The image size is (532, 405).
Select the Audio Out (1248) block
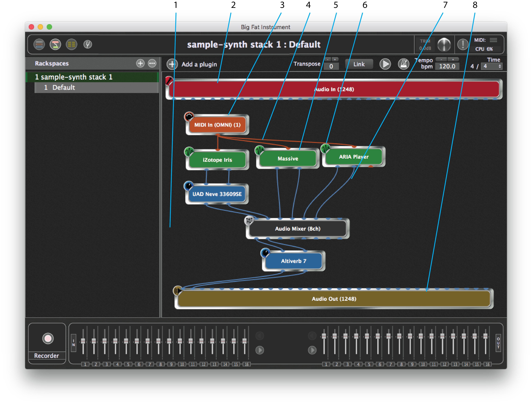tap(334, 299)
